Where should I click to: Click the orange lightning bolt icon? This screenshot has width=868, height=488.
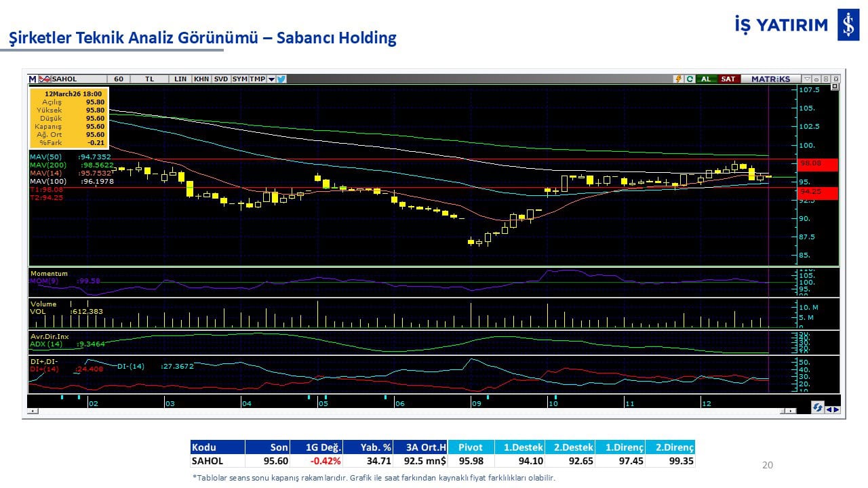tap(677, 79)
